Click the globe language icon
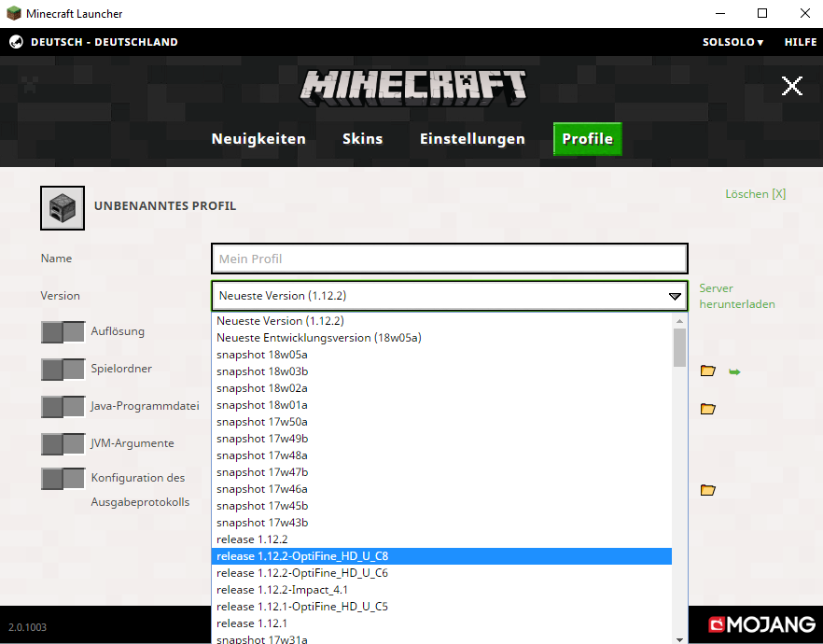 pyautogui.click(x=16, y=42)
